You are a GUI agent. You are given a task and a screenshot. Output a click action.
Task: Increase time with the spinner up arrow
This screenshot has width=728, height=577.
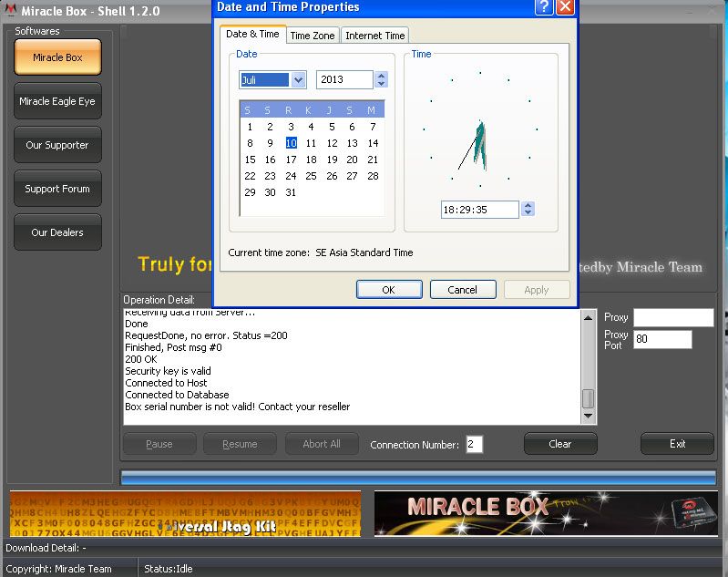[x=528, y=205]
